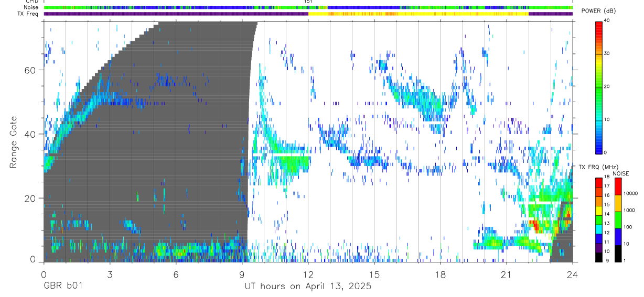The image size is (644, 297).
Task: Click the '1000' NOISE scale value
Action: click(630, 210)
